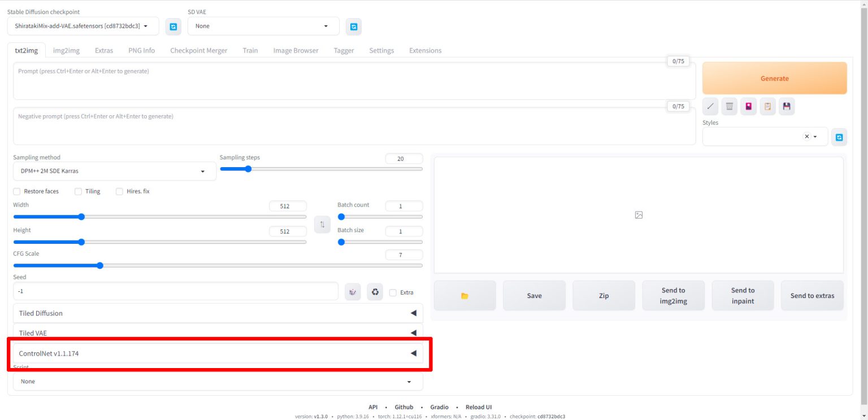The width and height of the screenshot is (868, 420).
Task: Randomize seed with the dice icon
Action: 353,292
